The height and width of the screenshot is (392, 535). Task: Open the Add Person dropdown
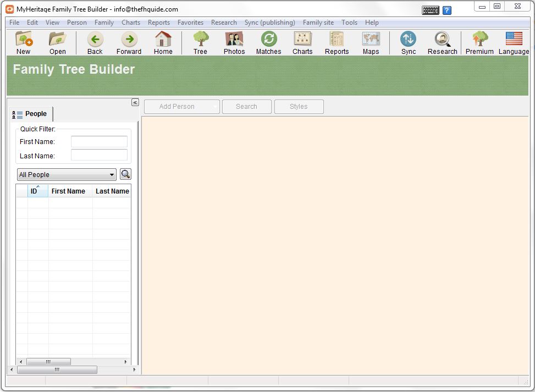181,107
